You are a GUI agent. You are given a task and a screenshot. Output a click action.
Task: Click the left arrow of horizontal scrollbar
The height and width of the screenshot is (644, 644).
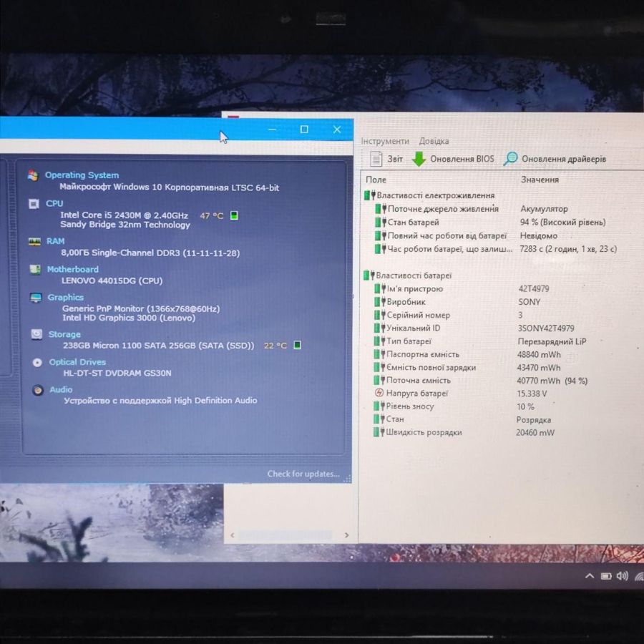pyautogui.click(x=233, y=535)
